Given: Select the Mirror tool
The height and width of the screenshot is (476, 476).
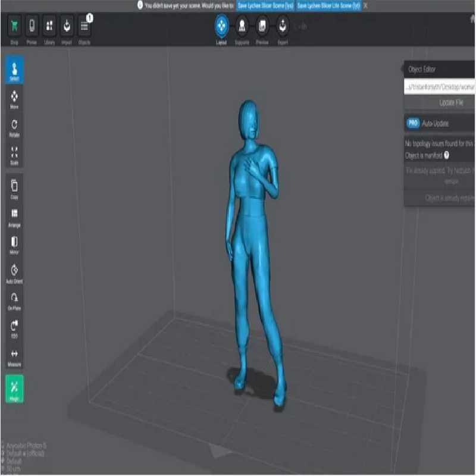Looking at the screenshot, I should [x=14, y=245].
